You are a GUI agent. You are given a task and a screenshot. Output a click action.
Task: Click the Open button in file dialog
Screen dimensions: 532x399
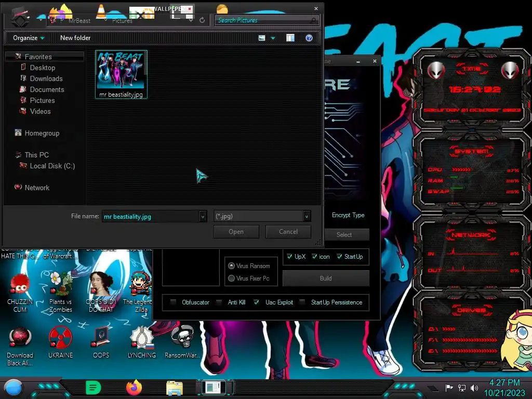[236, 232]
